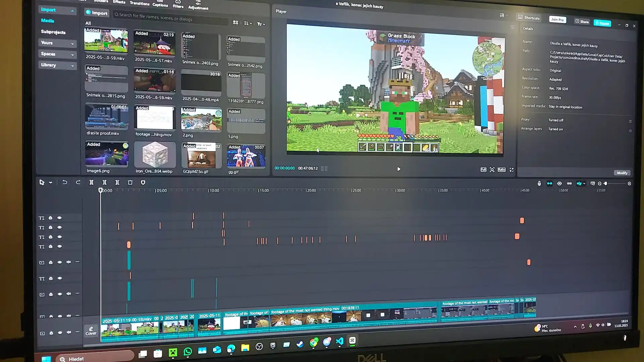The image size is (644, 362).
Task: Add a marker with the shield icon
Action: 143,182
